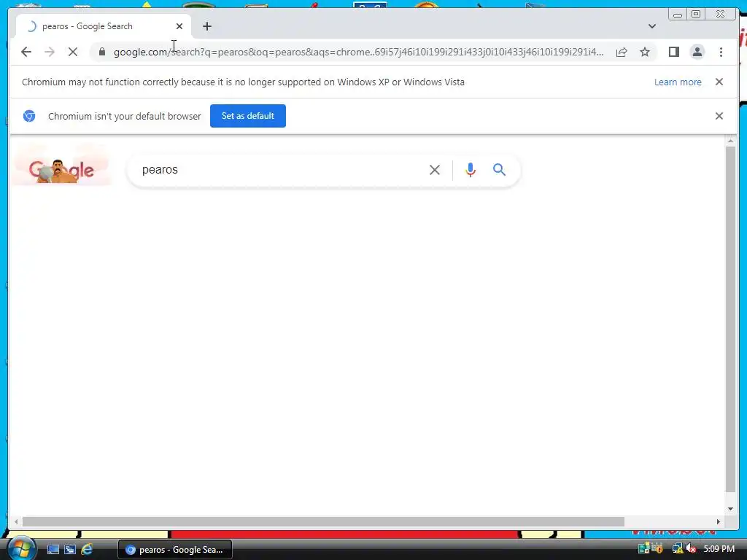Screen dimensions: 747x560
Task: Click Show Desktop in quick launch
Action: [x=53, y=550]
